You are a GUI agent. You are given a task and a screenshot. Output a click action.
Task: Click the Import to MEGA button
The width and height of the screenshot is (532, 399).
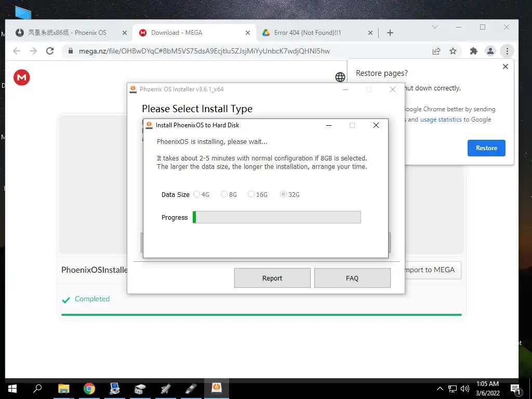(x=433, y=270)
